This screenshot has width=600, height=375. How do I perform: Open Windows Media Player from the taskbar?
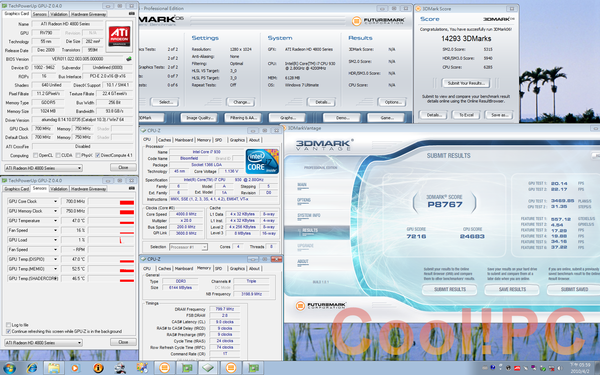tap(75, 368)
